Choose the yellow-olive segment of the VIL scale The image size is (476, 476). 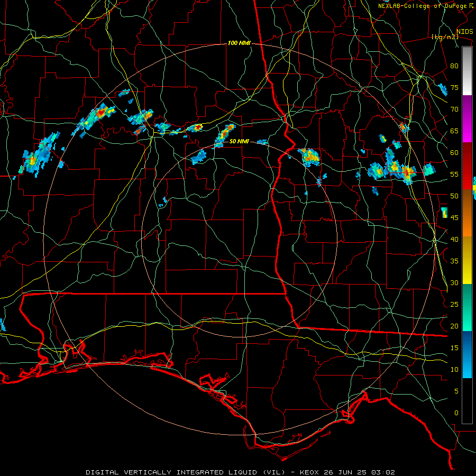coord(467,260)
